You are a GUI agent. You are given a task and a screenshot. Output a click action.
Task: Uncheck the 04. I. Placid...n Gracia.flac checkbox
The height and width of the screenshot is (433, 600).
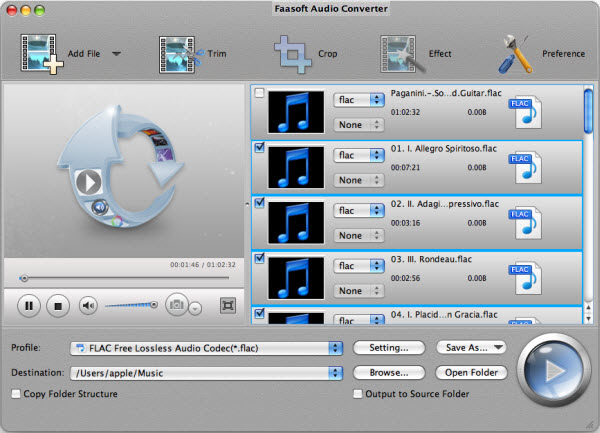point(259,313)
